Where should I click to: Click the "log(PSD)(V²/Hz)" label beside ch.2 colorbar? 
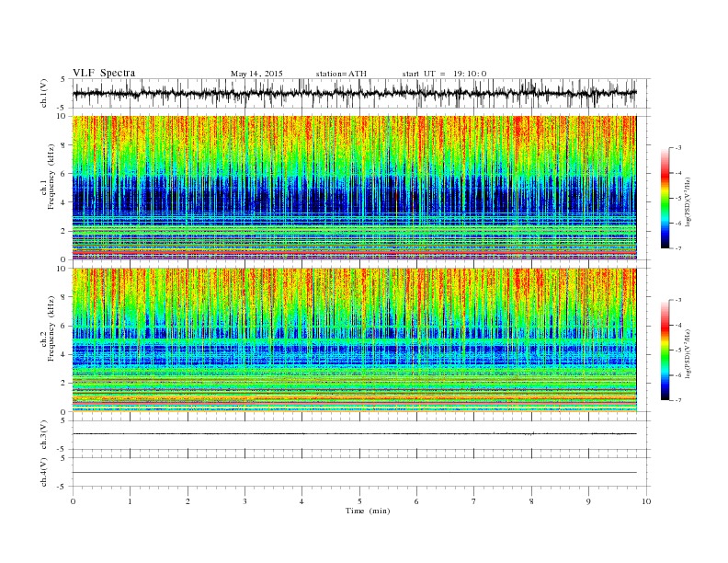click(688, 353)
